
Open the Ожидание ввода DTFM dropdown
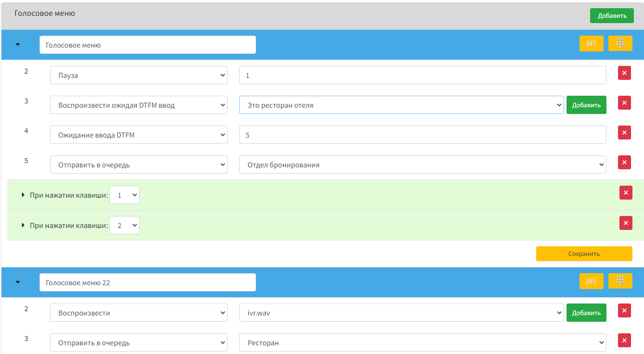139,135
